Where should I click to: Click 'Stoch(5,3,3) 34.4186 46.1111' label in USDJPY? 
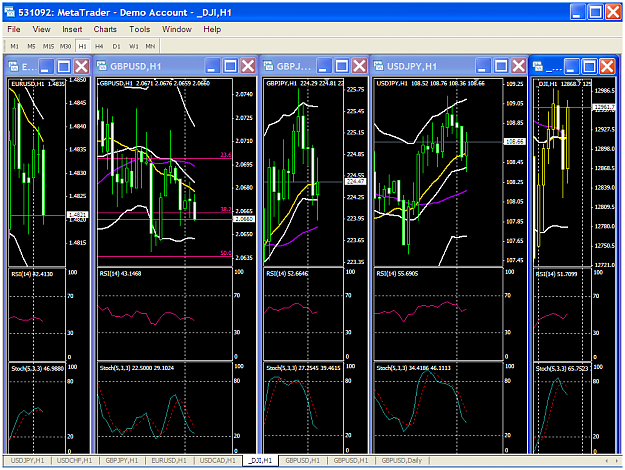413,368
